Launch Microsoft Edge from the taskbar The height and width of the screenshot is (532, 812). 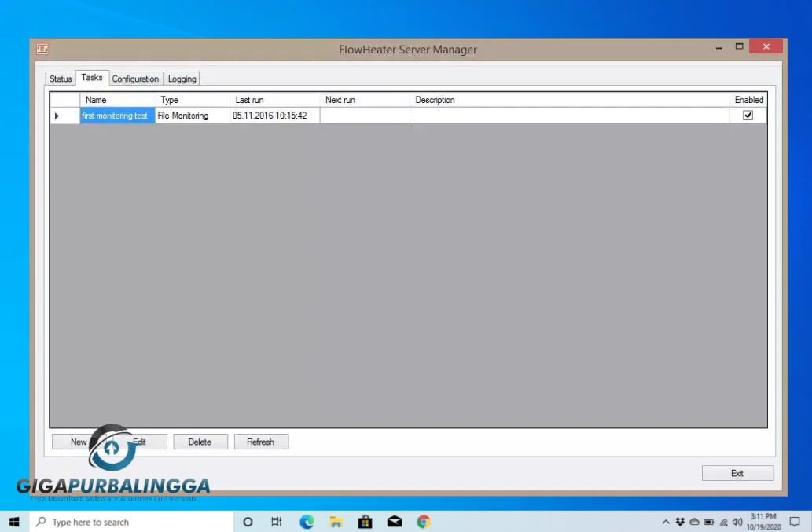pyautogui.click(x=307, y=522)
